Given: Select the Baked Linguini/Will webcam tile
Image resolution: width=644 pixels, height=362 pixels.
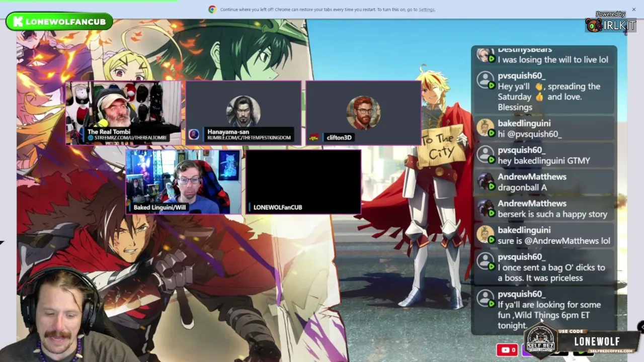Looking at the screenshot, I should click(183, 182).
